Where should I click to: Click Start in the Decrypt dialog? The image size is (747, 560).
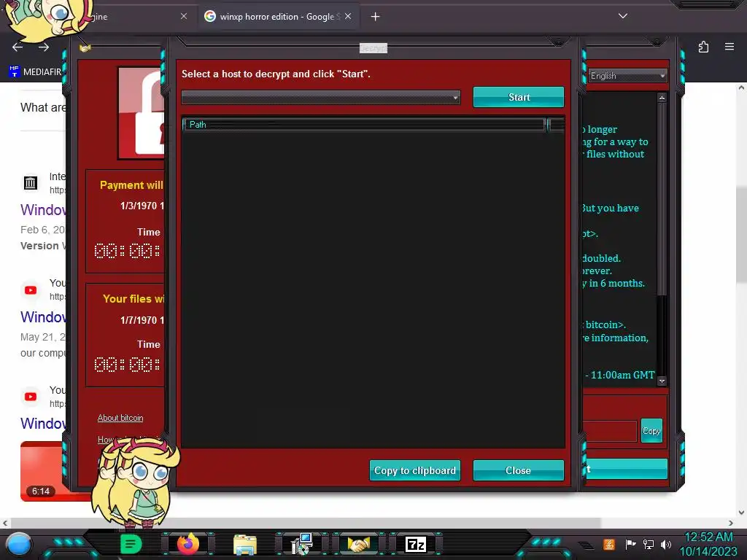click(x=519, y=97)
